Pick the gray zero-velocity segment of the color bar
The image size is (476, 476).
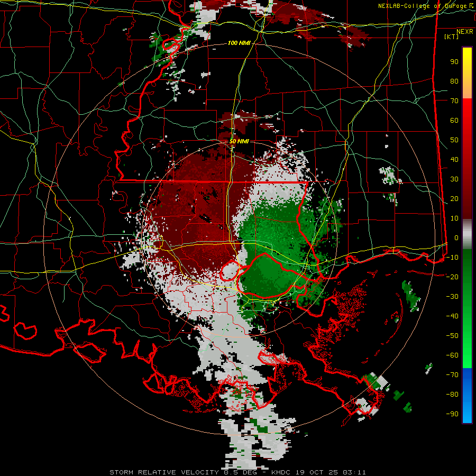[x=467, y=235]
